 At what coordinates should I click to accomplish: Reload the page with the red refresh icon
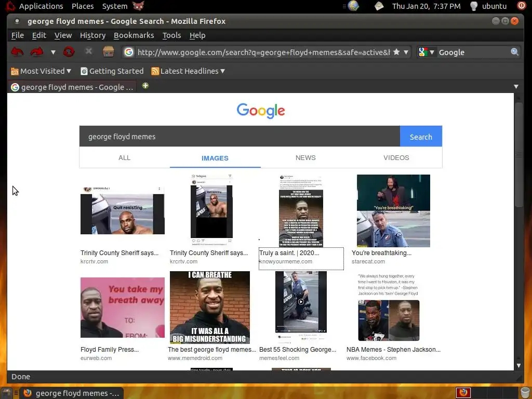coord(69,52)
